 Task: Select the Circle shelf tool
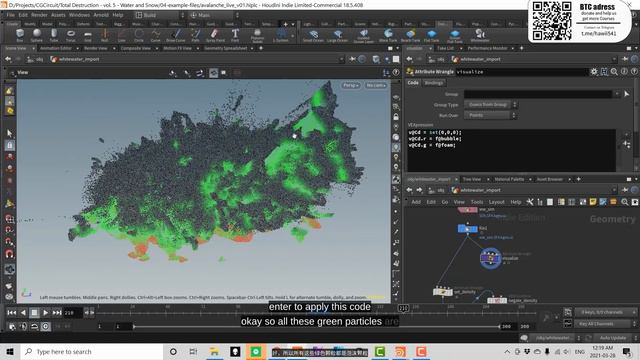point(139,36)
